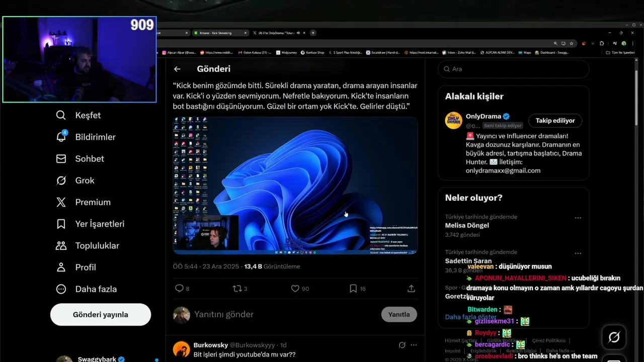Open OnlyDrama avatar in Alakalı kişiler
Image resolution: width=644 pixels, height=362 pixels.
click(453, 121)
